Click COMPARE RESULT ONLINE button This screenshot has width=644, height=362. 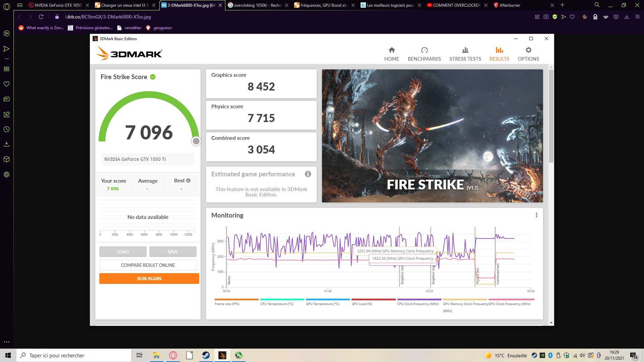pyautogui.click(x=148, y=265)
